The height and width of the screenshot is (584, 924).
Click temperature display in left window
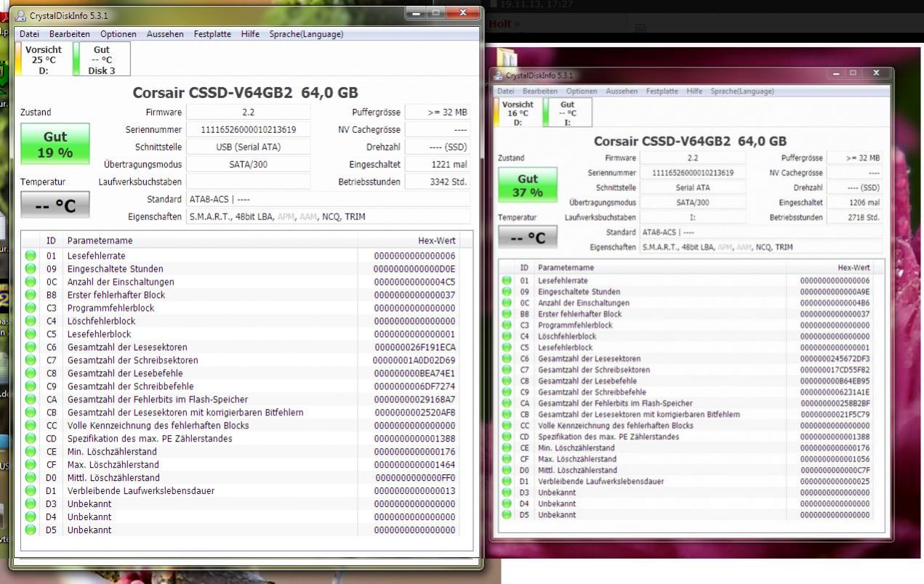pos(55,206)
